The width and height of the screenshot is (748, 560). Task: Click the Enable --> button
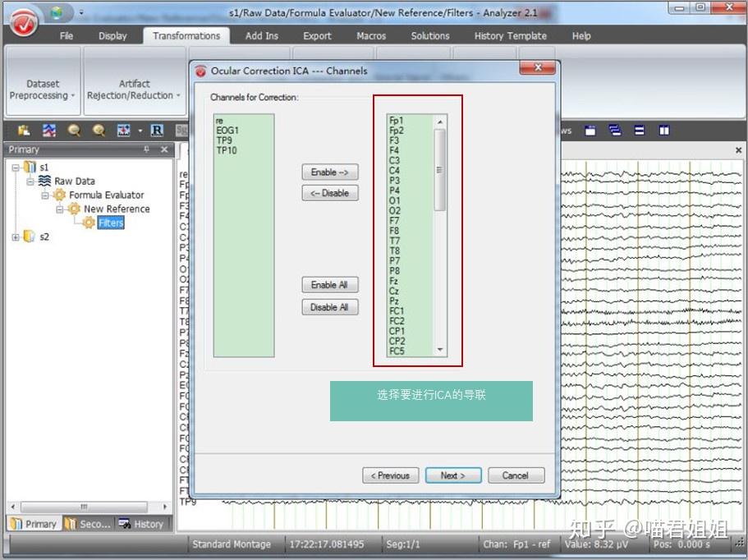coord(329,172)
